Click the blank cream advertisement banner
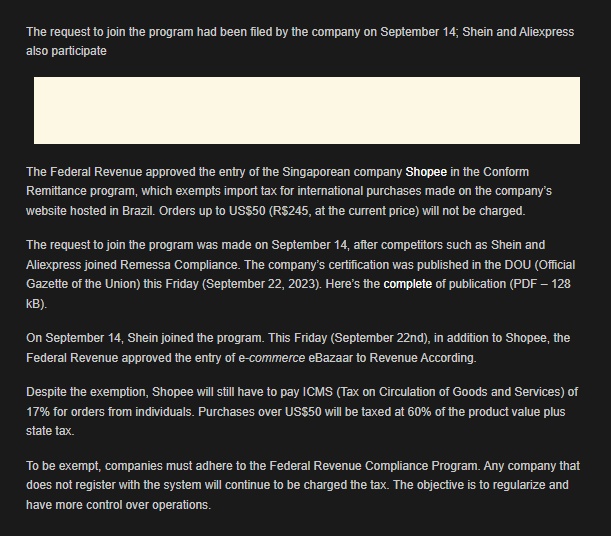 coord(307,110)
